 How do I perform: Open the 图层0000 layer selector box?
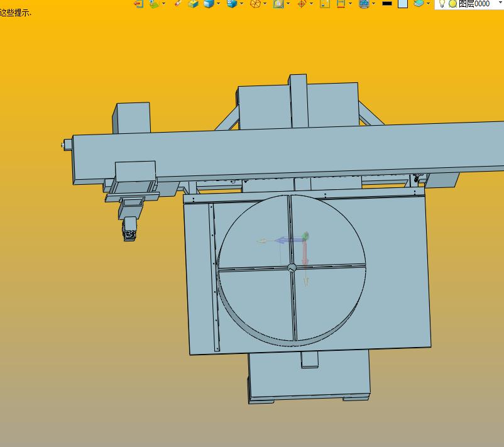click(469, 4)
